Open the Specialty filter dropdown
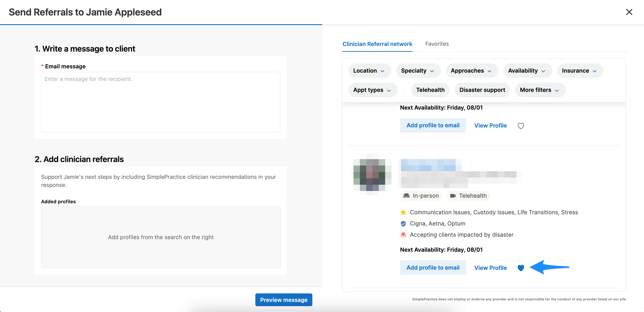Viewport: 644px width, 312px height. (x=418, y=71)
